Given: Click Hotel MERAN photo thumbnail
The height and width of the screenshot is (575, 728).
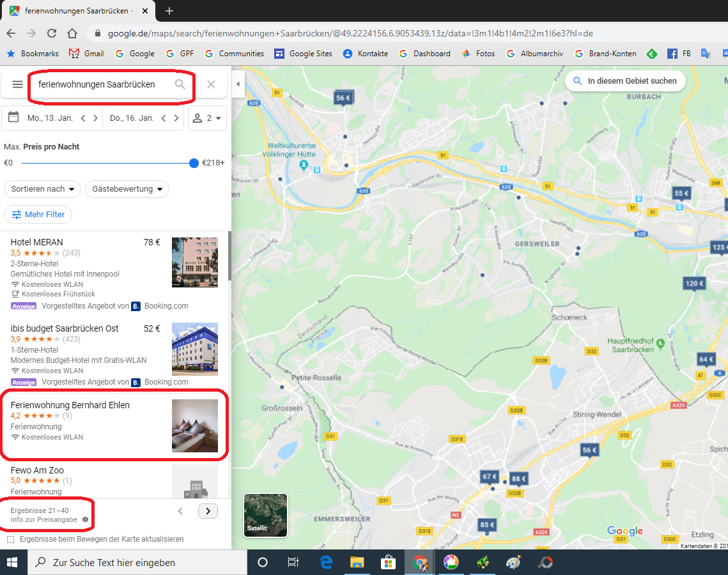Looking at the screenshot, I should pos(194,262).
